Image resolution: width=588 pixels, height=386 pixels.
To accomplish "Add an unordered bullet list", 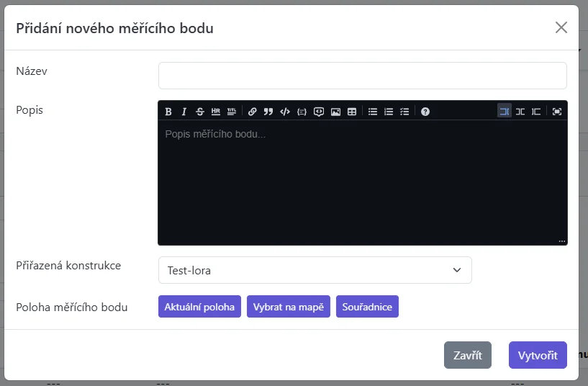I will [373, 112].
